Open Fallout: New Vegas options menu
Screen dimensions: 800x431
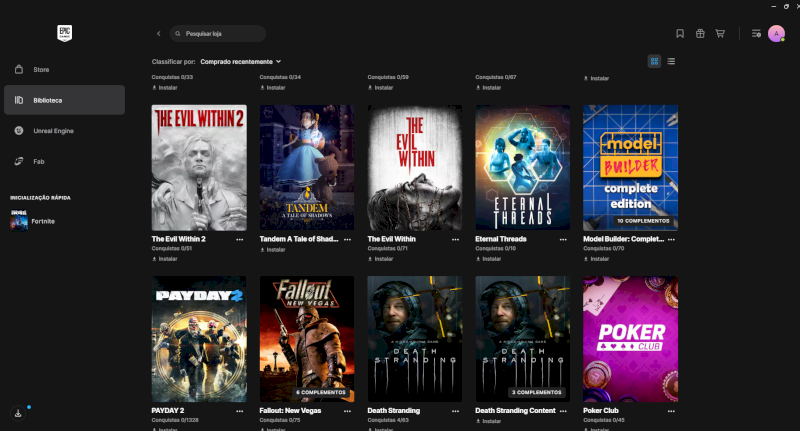coord(347,411)
